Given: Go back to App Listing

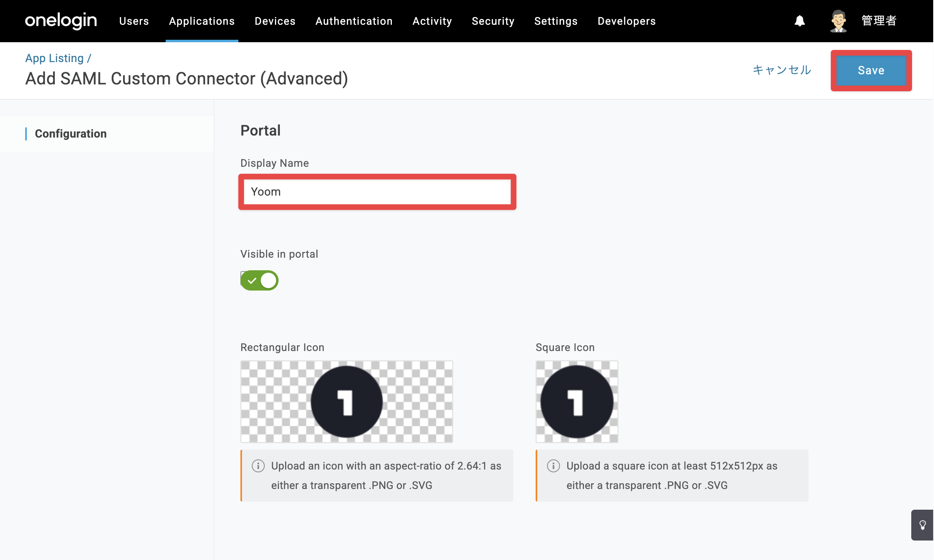Looking at the screenshot, I should tap(54, 58).
